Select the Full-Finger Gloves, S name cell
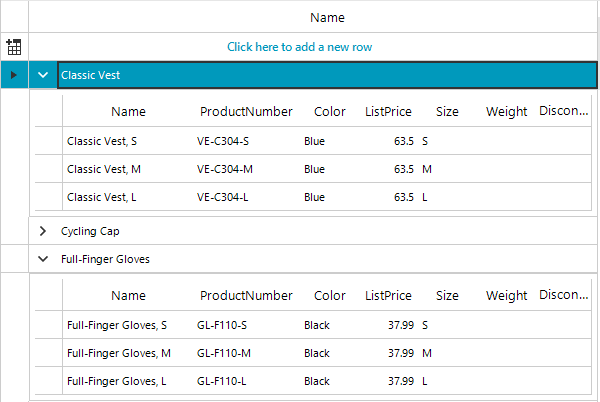This screenshot has width=600, height=402. pos(117,325)
